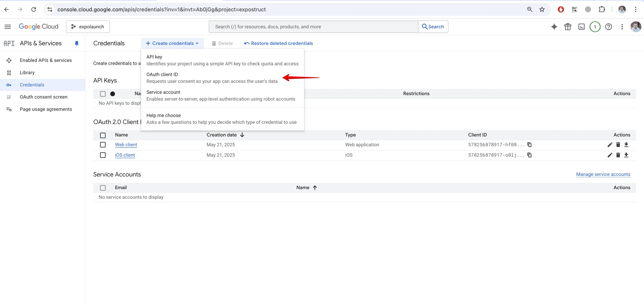644x305 pixels.
Task: Collapse the Create credentials dropdown
Action: pyautogui.click(x=172, y=43)
